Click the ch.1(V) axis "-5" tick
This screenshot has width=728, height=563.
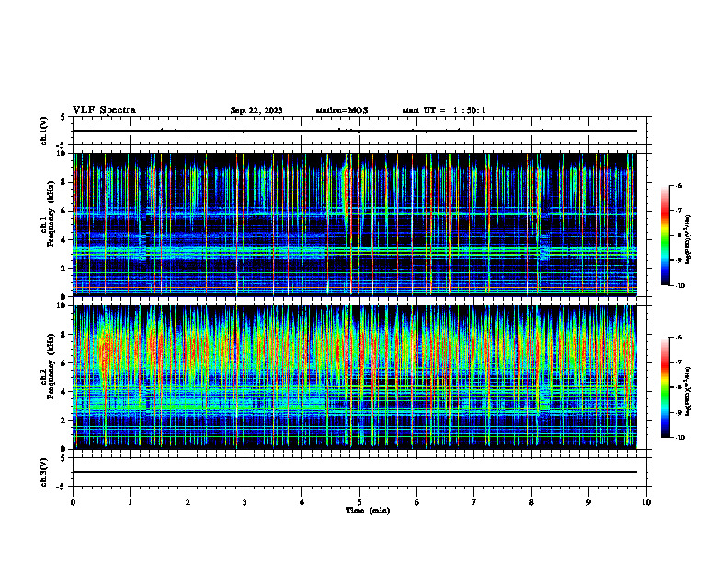click(62, 144)
